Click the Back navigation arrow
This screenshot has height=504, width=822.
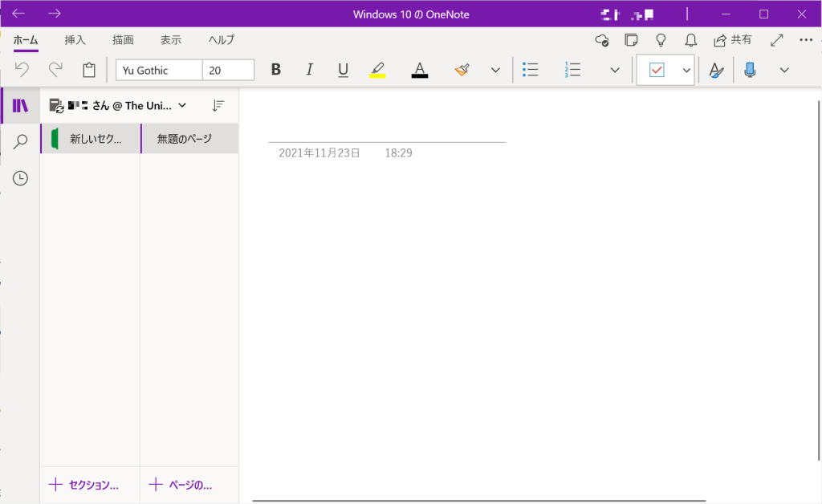[18, 14]
